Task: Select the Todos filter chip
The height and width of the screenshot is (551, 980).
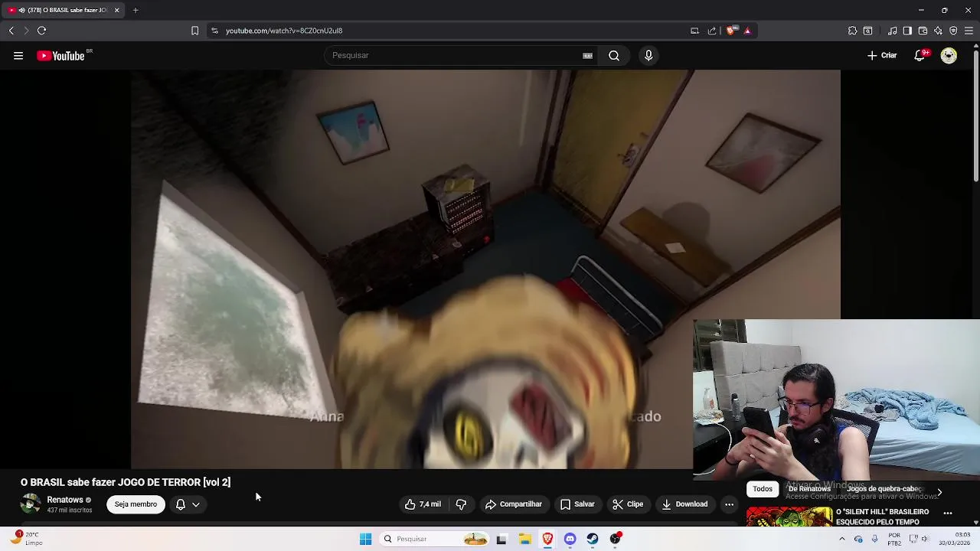Action: tap(763, 489)
